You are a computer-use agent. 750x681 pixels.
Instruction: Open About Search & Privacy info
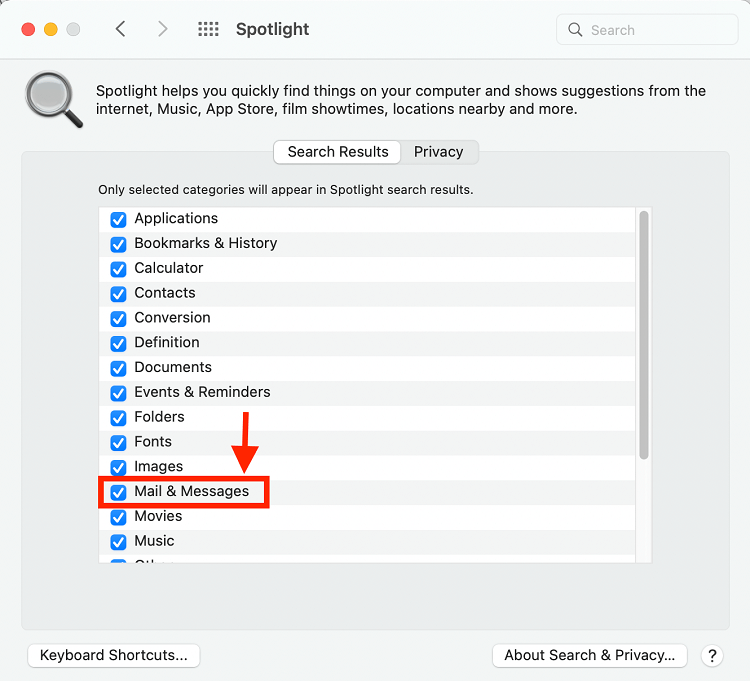pyautogui.click(x=589, y=655)
